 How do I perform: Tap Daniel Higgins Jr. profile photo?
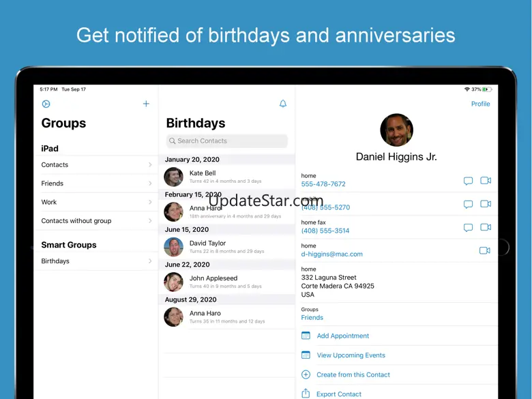coord(397,130)
